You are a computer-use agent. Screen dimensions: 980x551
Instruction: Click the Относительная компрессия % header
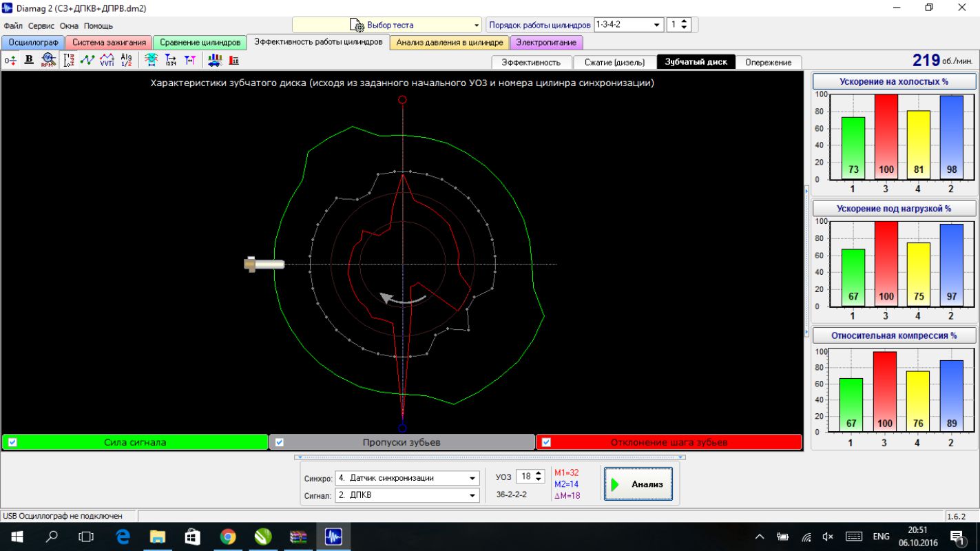coord(894,335)
